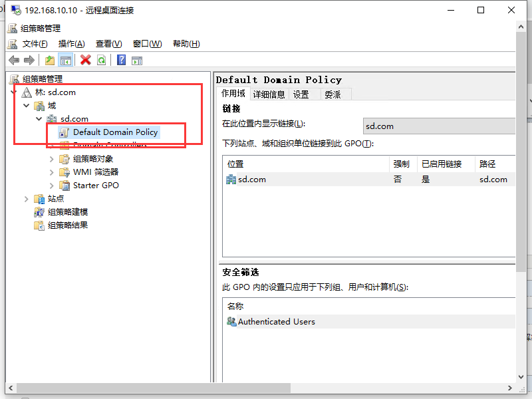Click the horizontal scrollbar thumb at bottom
The width and height of the screenshot is (532, 399).
[154, 388]
